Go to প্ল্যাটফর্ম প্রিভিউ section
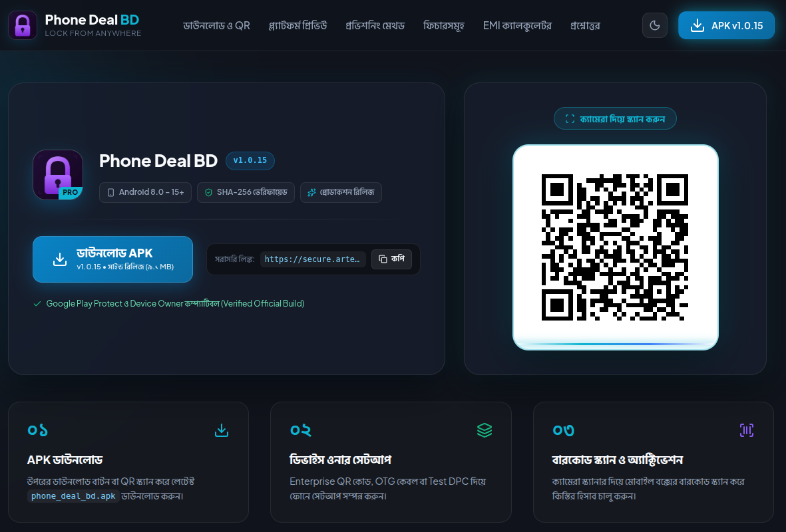 pos(297,25)
